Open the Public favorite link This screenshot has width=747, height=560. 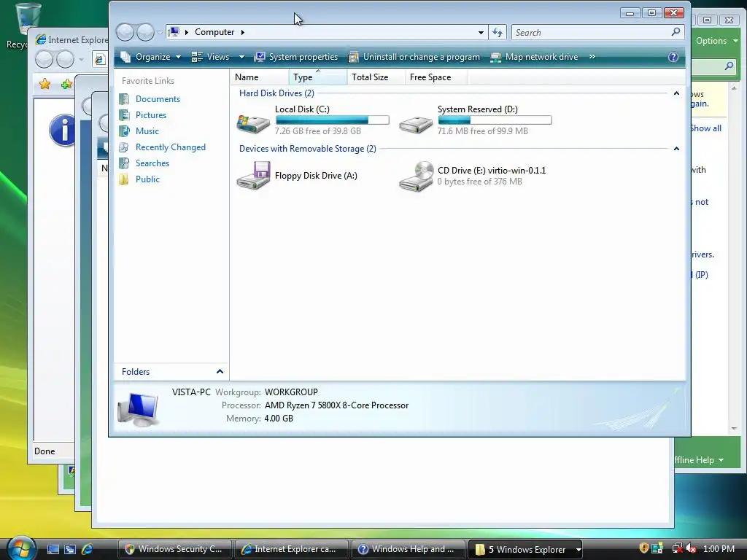(x=147, y=179)
